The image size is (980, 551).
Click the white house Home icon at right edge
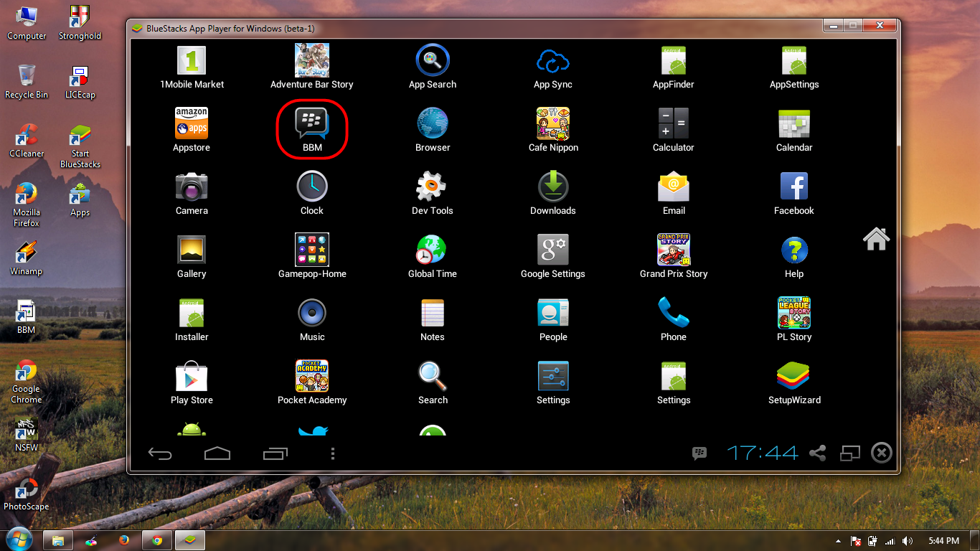[x=876, y=239]
